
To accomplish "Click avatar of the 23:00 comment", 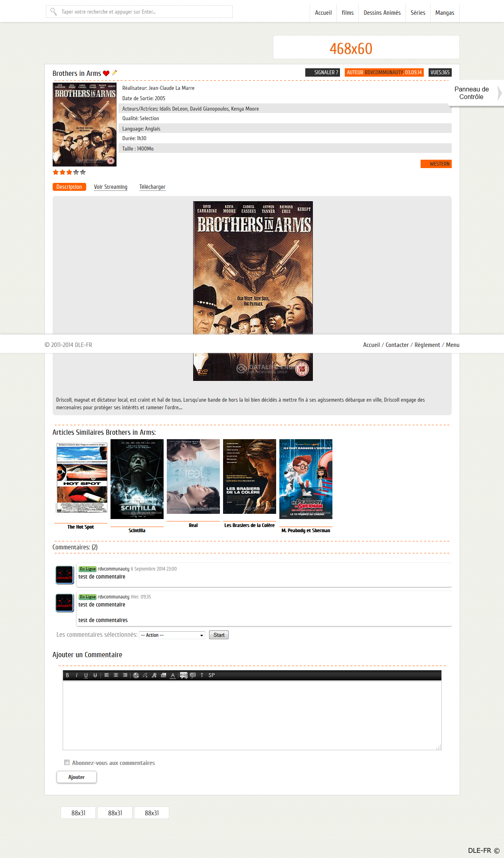I will pyautogui.click(x=64, y=575).
